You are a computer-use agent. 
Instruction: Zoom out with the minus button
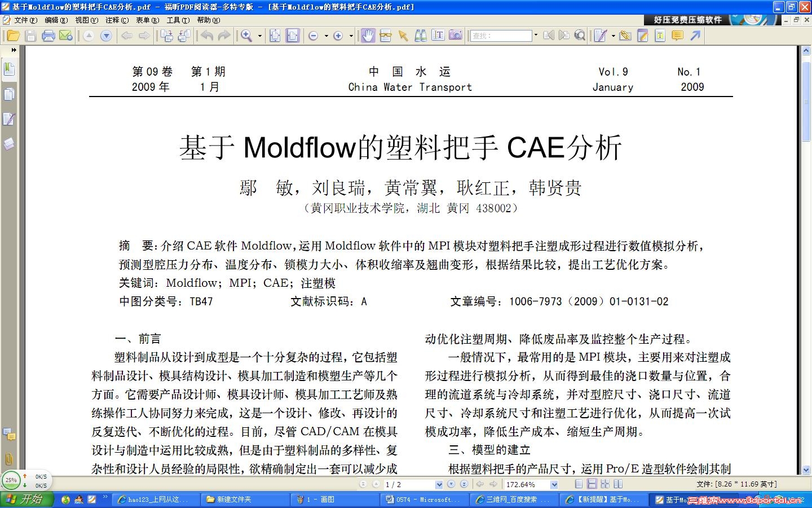pyautogui.click(x=314, y=36)
